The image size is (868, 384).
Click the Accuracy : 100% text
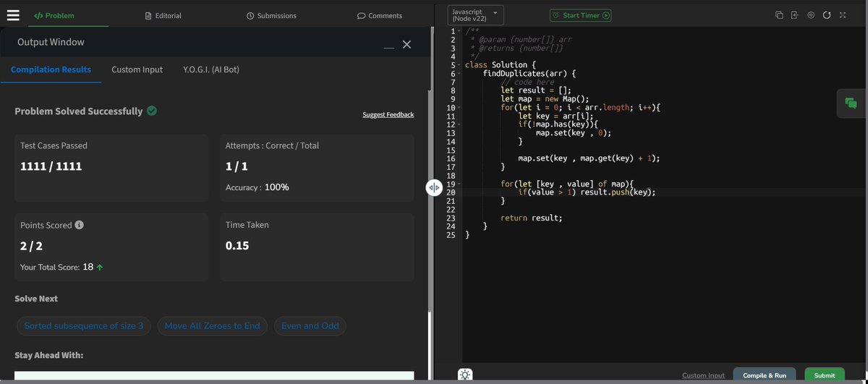coord(258,187)
